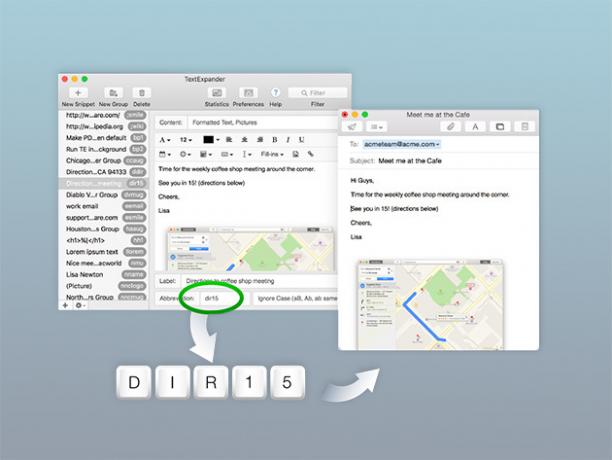
Task: Open the date math calculator dropdown
Action: pos(206,154)
